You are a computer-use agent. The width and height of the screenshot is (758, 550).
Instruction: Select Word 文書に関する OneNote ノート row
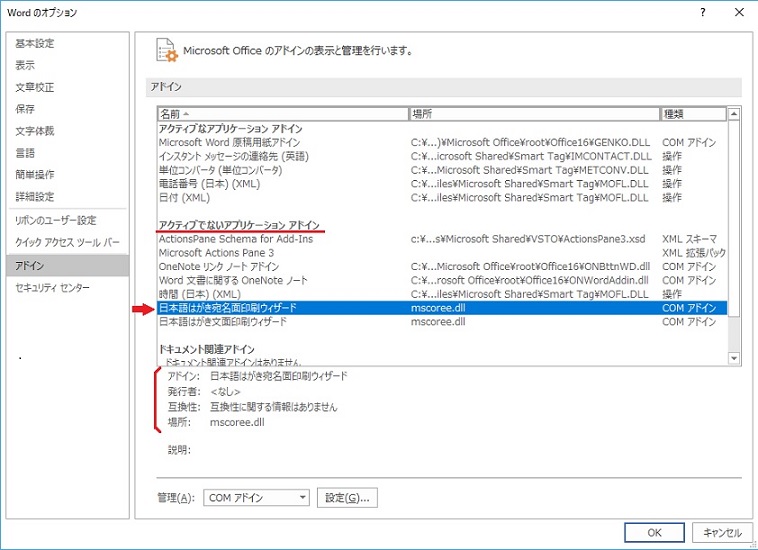tap(442, 280)
